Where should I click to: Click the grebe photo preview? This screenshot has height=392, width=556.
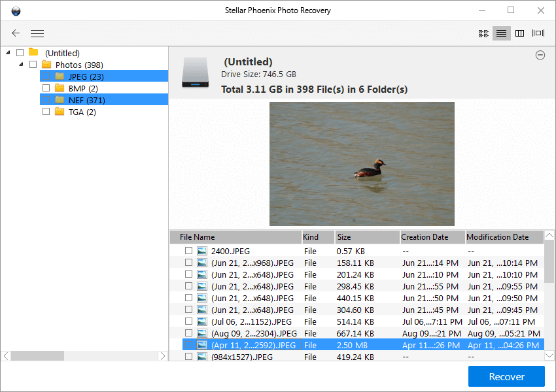pos(362,164)
